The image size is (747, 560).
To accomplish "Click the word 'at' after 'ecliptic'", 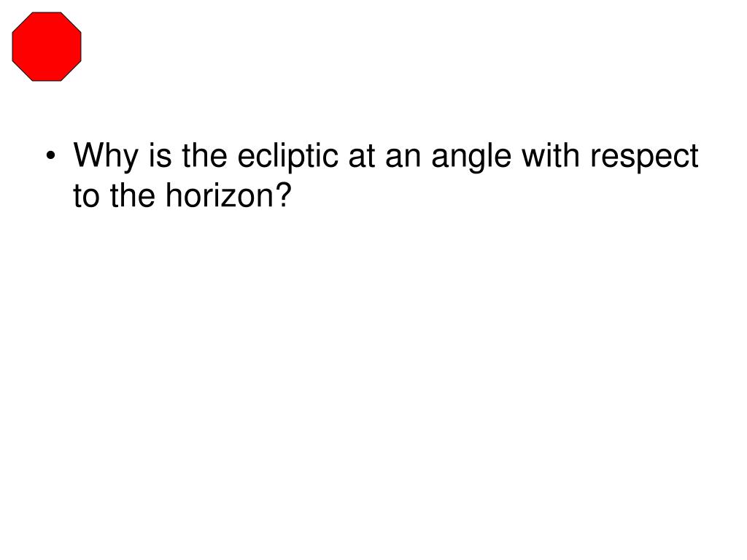I will click(362, 156).
